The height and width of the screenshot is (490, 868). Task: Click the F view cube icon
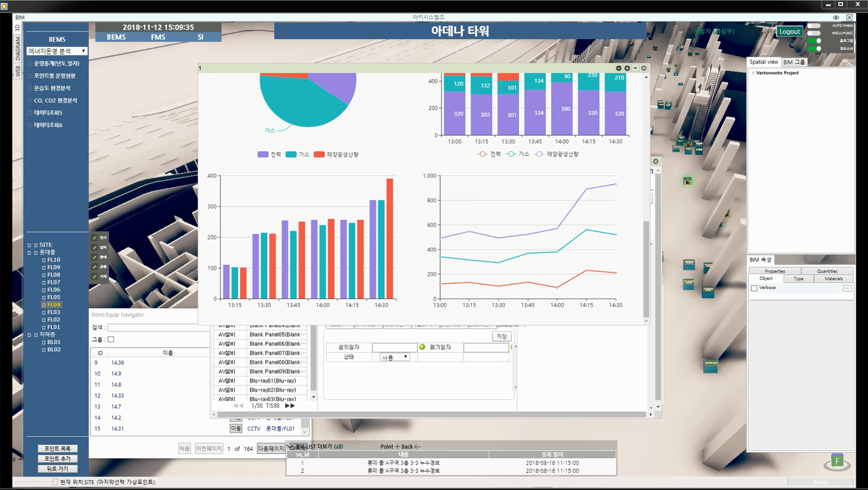click(837, 461)
